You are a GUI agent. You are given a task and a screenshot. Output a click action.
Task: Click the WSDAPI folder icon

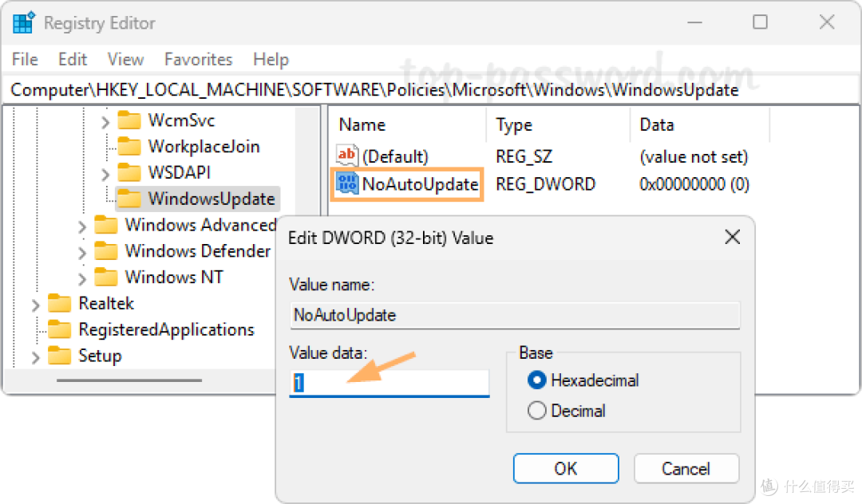click(130, 172)
